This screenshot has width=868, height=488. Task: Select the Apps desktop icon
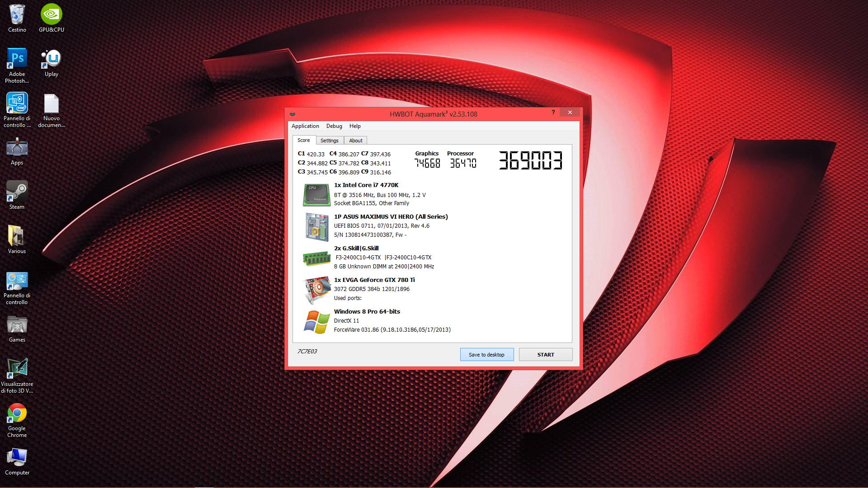coord(17,151)
